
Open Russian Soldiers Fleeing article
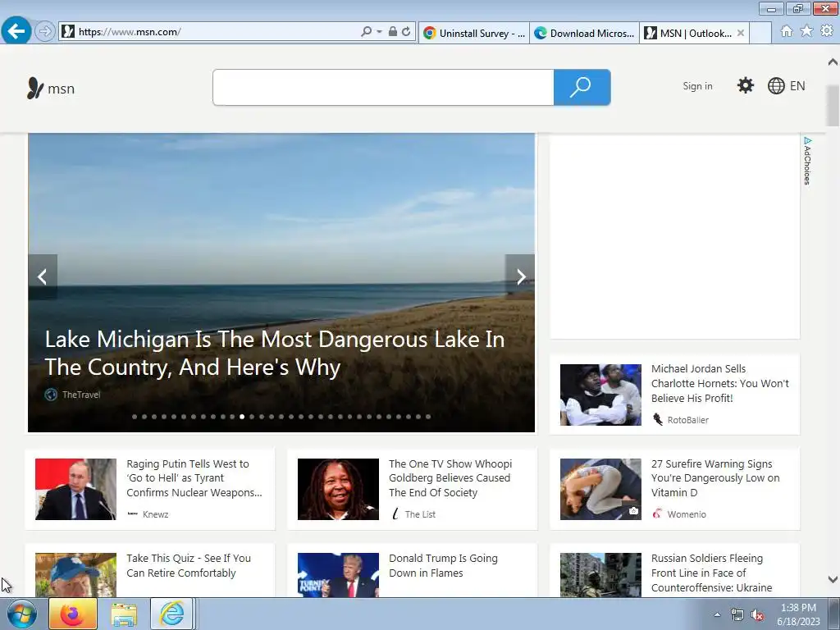coord(711,573)
